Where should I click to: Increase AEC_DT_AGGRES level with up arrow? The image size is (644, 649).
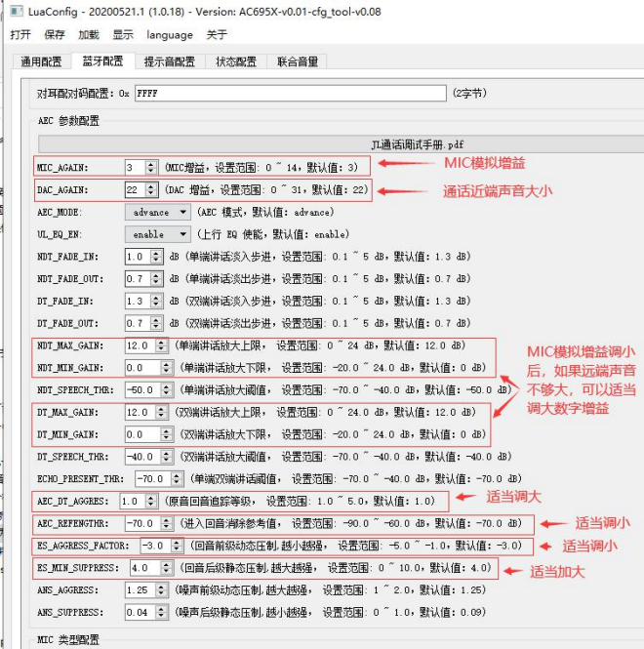[x=150, y=498]
